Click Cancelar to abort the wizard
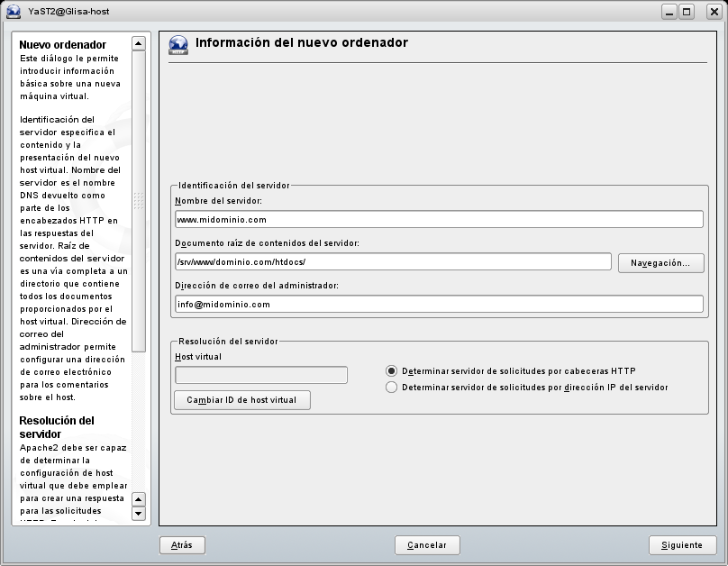 [x=427, y=545]
